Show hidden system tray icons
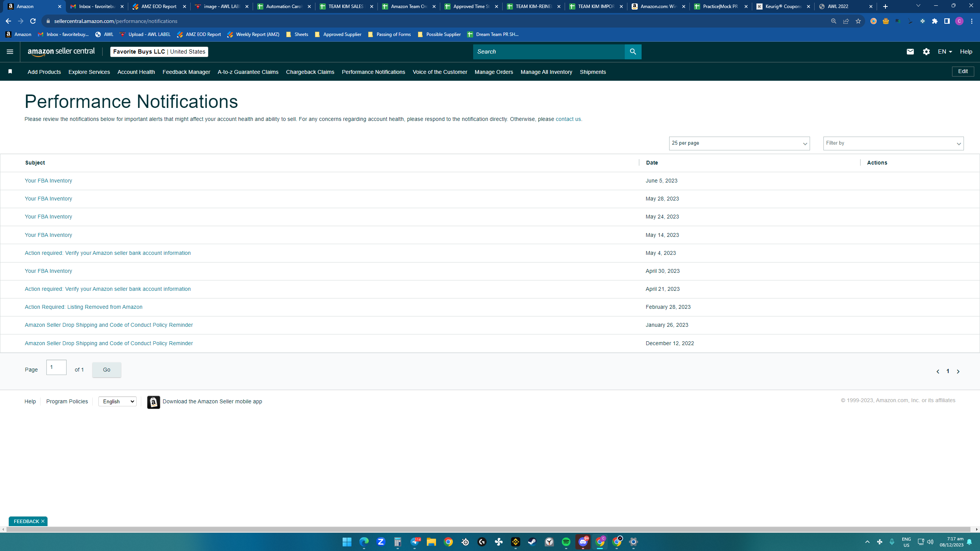980x551 pixels. click(867, 542)
